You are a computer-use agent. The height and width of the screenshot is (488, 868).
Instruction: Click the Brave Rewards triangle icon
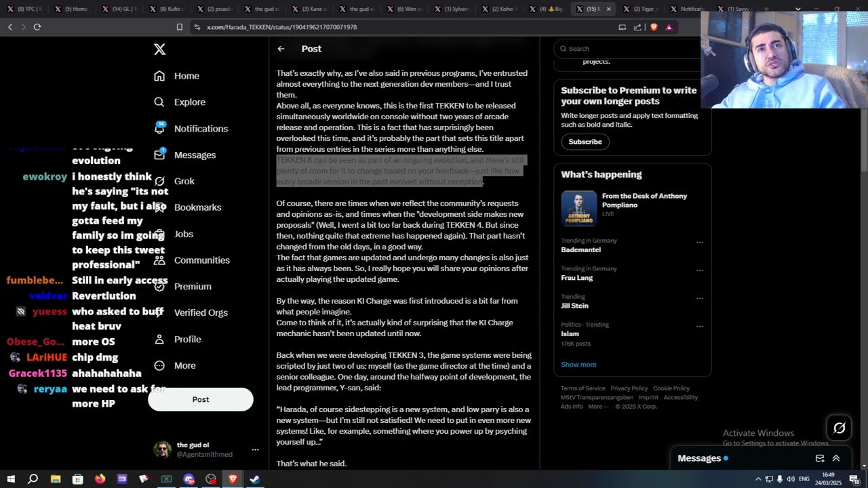(669, 27)
